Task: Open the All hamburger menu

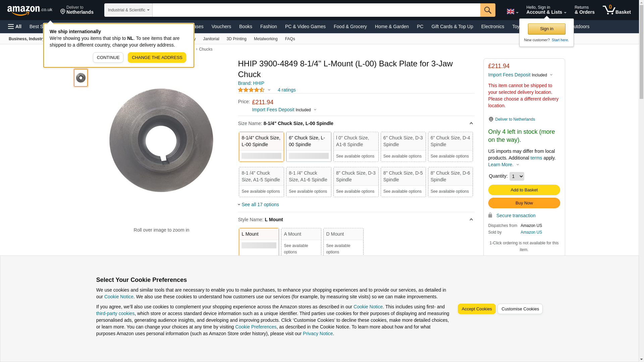Action: 15,26
